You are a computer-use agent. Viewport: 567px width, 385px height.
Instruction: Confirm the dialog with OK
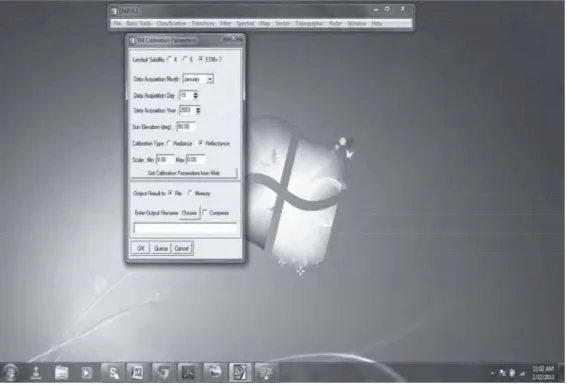click(140, 248)
